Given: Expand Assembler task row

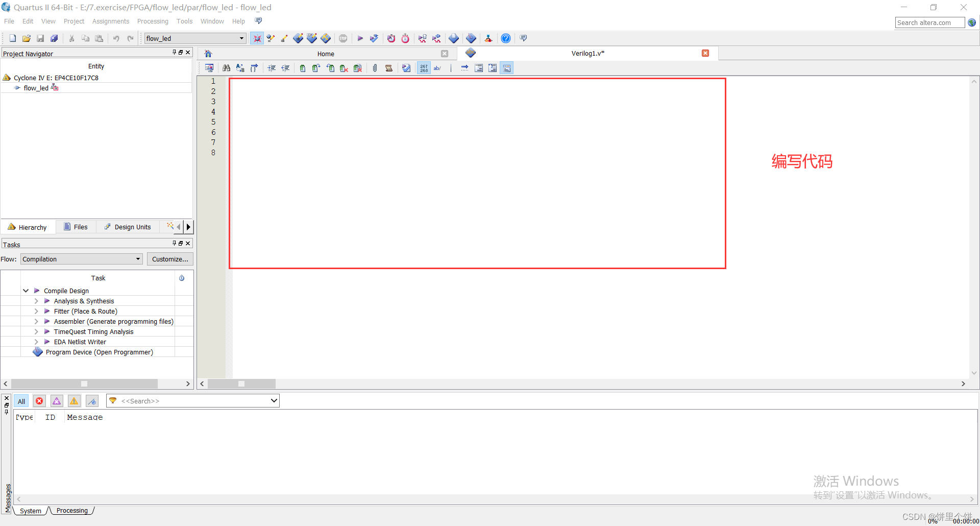Looking at the screenshot, I should (36, 321).
